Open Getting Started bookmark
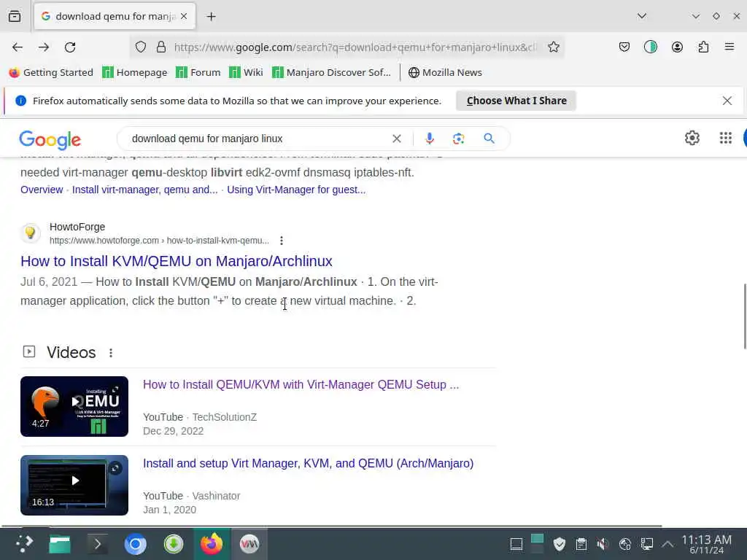Image resolution: width=747 pixels, height=560 pixels. pyautogui.click(x=51, y=72)
